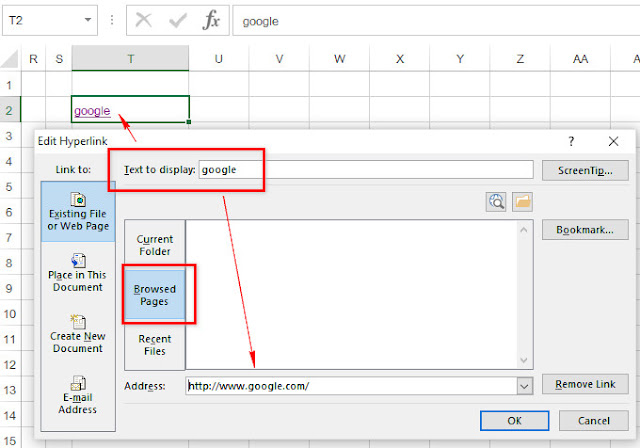The height and width of the screenshot is (448, 640).
Task: Select column AA header
Action: pos(580,59)
